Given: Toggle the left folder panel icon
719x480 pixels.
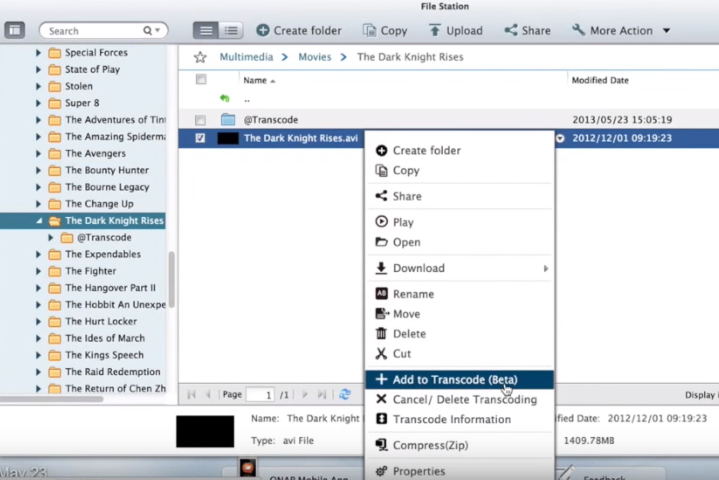Looking at the screenshot, I should pyautogui.click(x=15, y=30).
